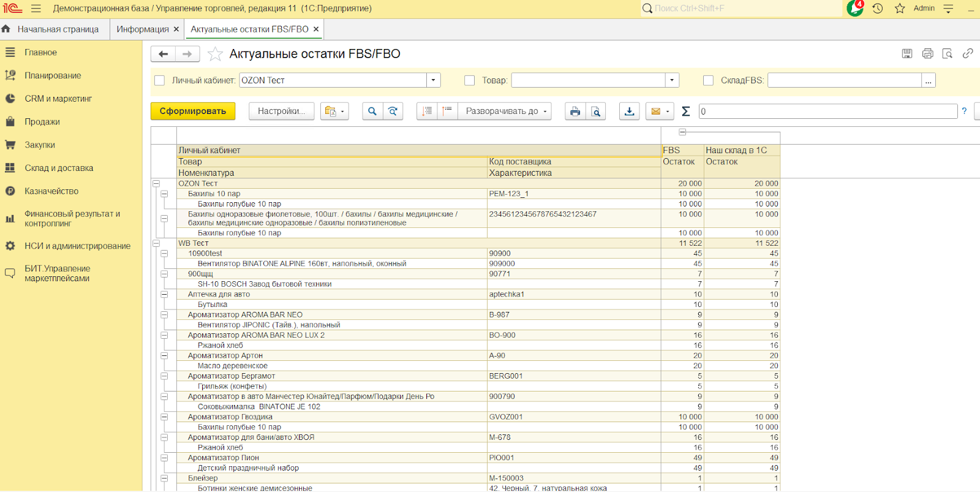Collapse all groups toolbar icon
The width and height of the screenshot is (980, 492).
pyautogui.click(x=427, y=111)
